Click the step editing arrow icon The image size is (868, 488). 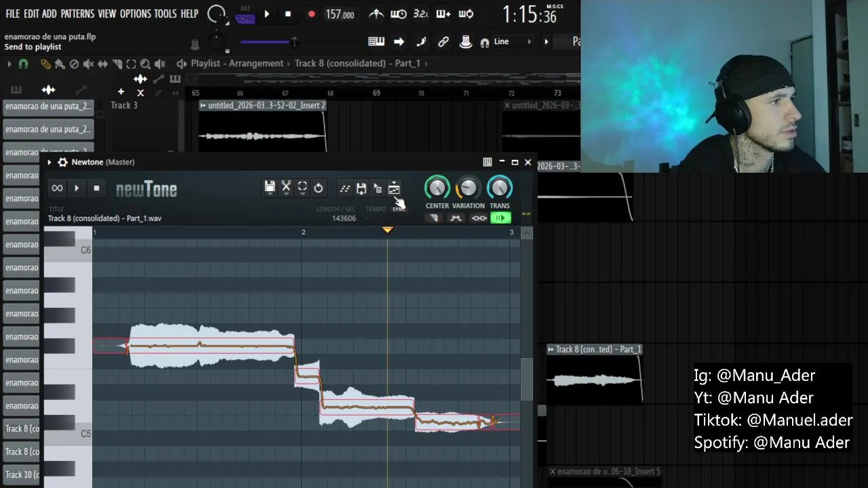tap(399, 42)
